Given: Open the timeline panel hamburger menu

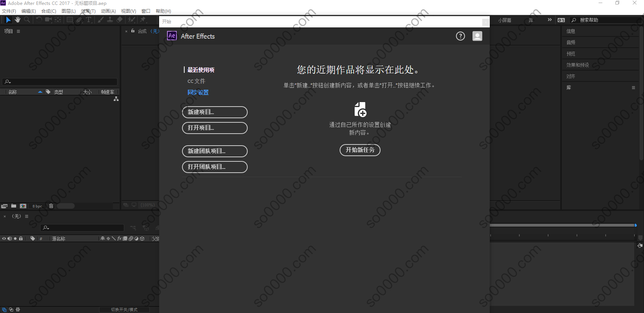Looking at the screenshot, I should tap(27, 216).
